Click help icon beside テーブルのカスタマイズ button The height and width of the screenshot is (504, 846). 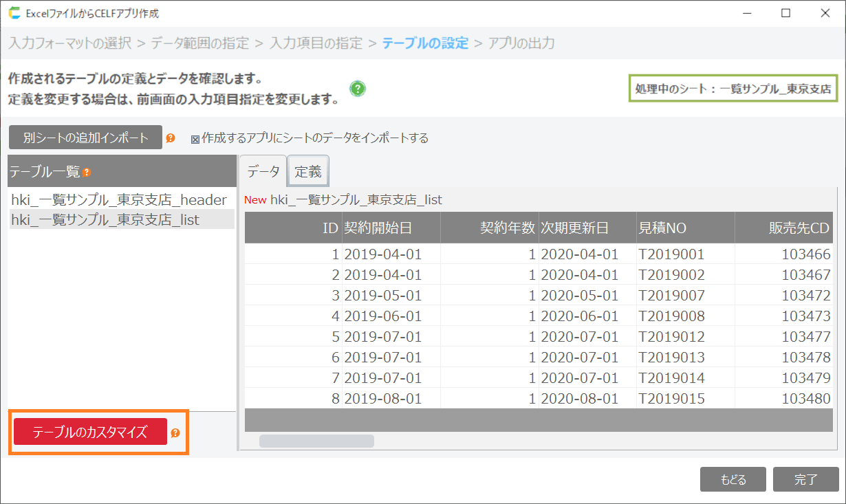175,432
